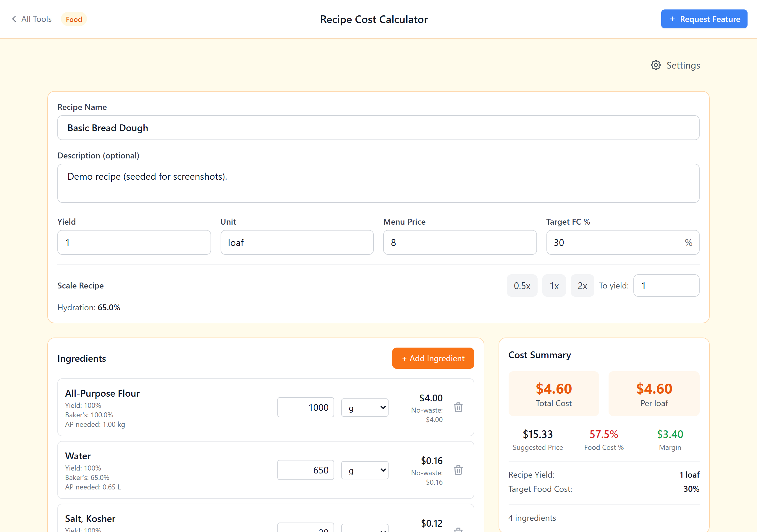The image size is (757, 532).
Task: Click the To yield input field
Action: pyautogui.click(x=666, y=286)
